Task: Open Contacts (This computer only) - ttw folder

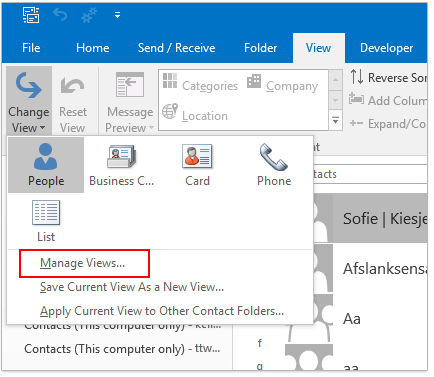Action: click(x=122, y=349)
